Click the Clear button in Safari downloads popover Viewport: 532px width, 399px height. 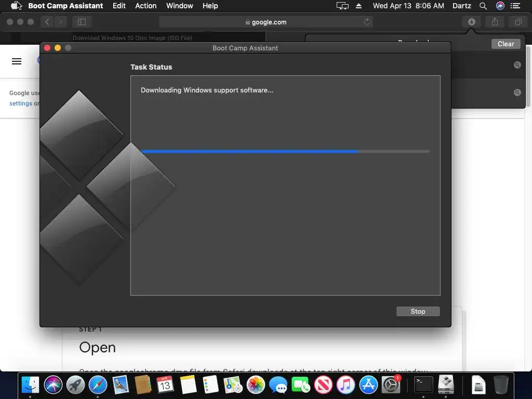(x=506, y=44)
